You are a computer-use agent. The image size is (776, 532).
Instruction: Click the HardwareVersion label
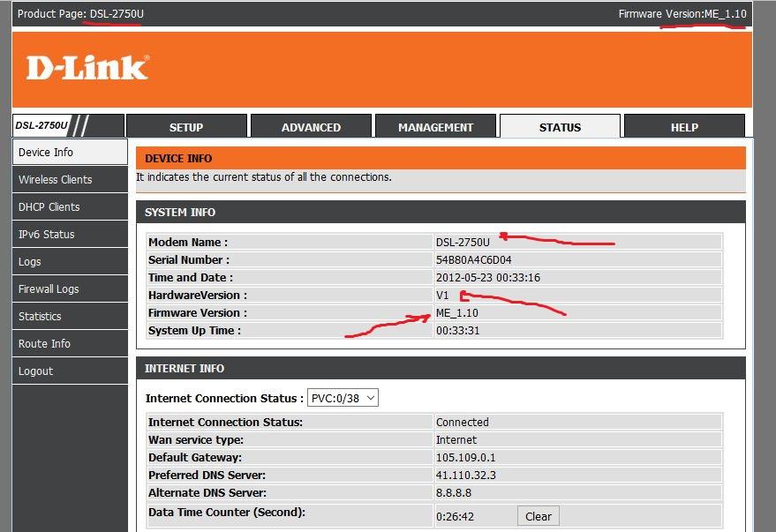[198, 296]
